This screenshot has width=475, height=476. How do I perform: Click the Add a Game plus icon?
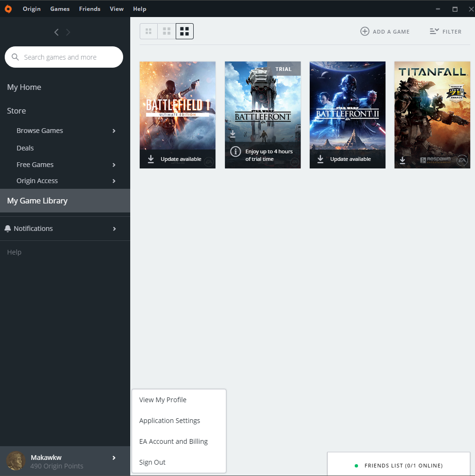[x=365, y=31]
